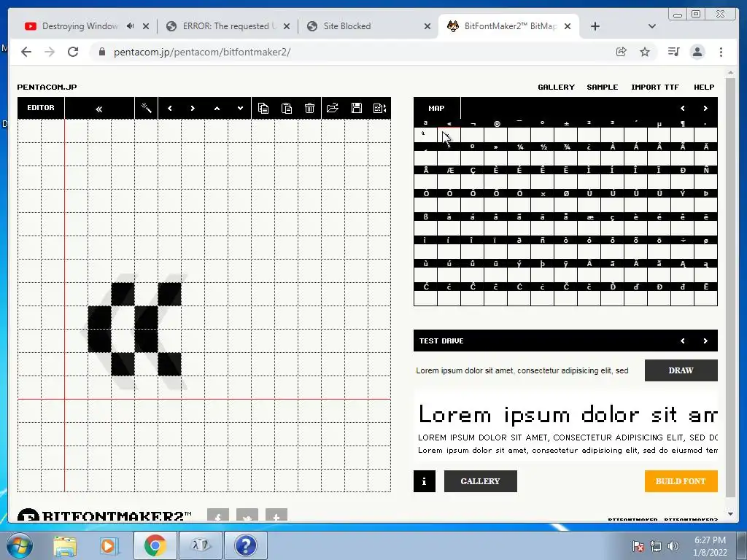The width and height of the screenshot is (747, 560).
Task: Paste glyph from clipboard icon
Action: 286,108
